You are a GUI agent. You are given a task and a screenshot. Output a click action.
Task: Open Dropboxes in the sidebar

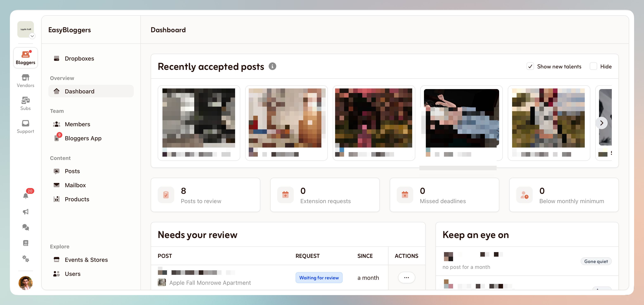click(x=91, y=58)
